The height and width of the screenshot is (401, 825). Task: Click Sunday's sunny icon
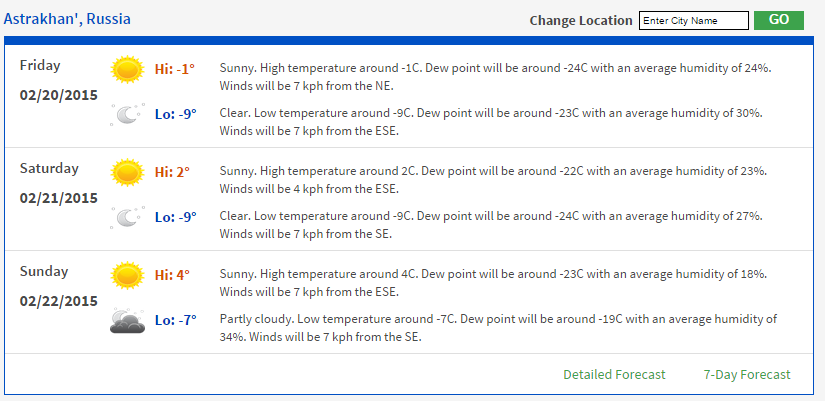coord(127,276)
